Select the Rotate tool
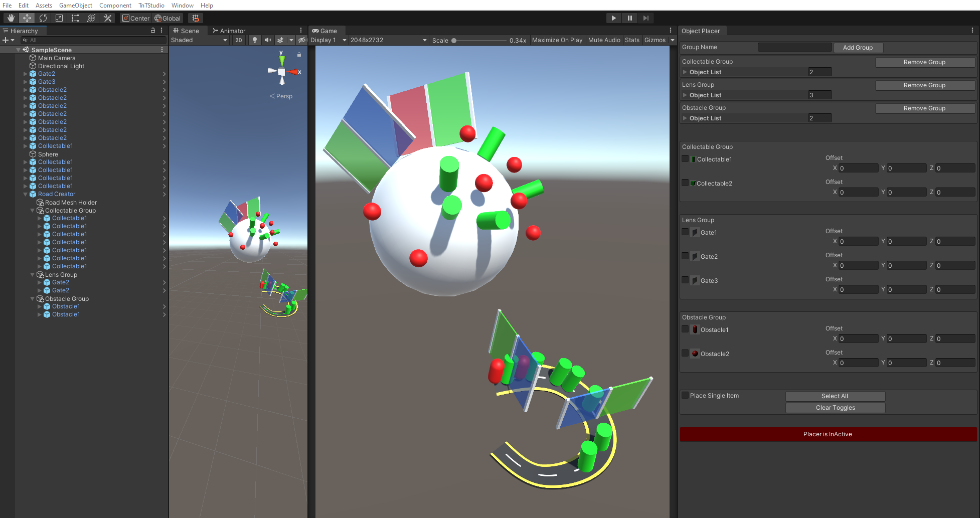This screenshot has height=518, width=980. [x=43, y=18]
